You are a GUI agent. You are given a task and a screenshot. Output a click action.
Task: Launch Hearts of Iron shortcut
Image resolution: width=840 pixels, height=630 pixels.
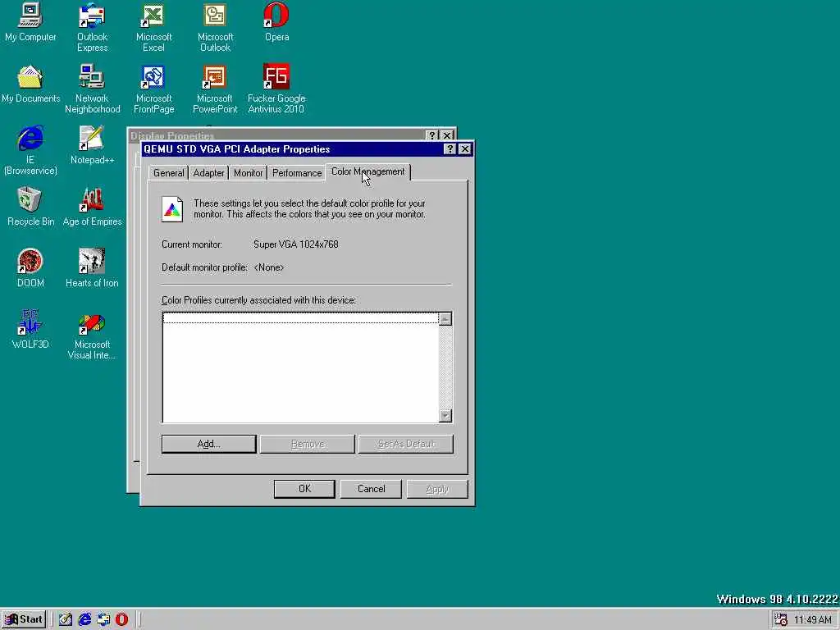[x=92, y=269]
